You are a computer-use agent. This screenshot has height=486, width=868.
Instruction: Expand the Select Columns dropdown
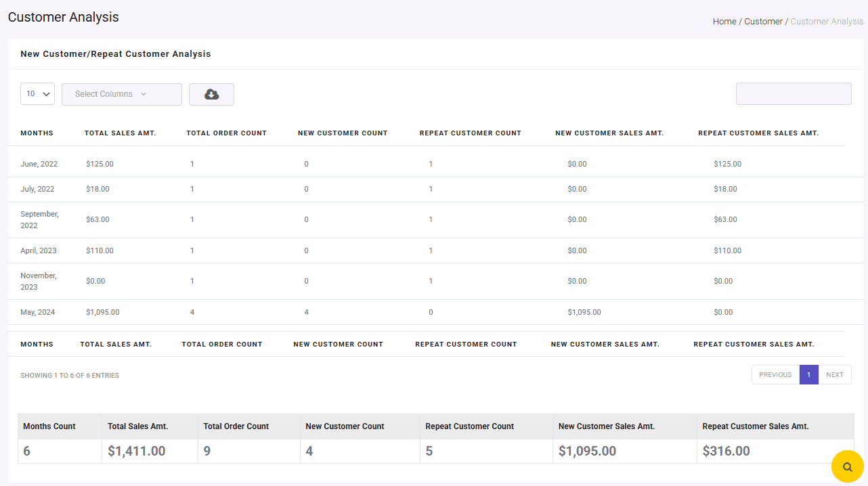(x=121, y=95)
